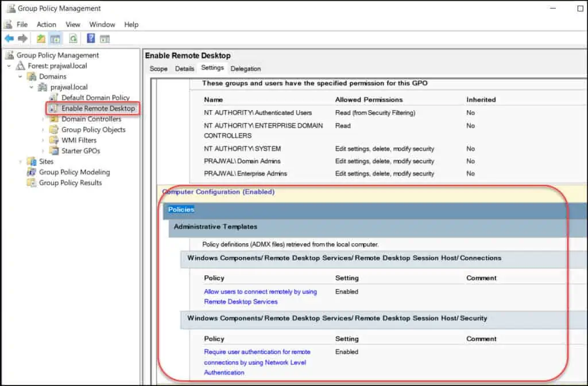
Task: Open the Window menu
Action: coord(102,24)
